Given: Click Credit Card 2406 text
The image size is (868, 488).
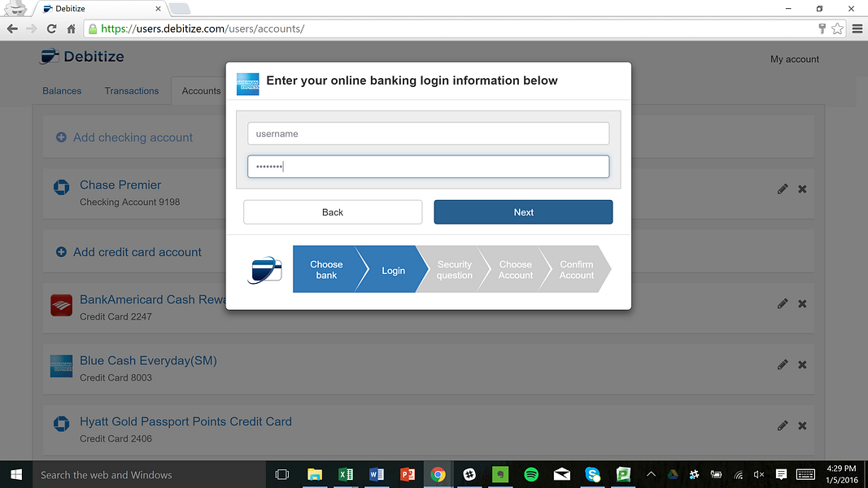Looking at the screenshot, I should coord(116,438).
